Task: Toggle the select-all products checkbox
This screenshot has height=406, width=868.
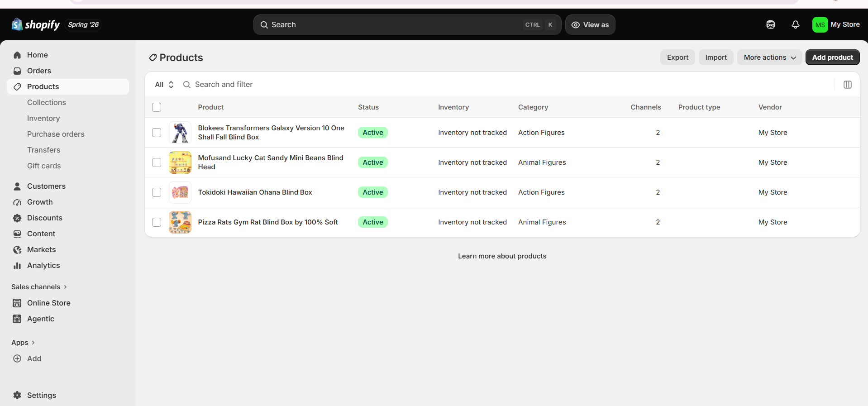Action: click(157, 107)
